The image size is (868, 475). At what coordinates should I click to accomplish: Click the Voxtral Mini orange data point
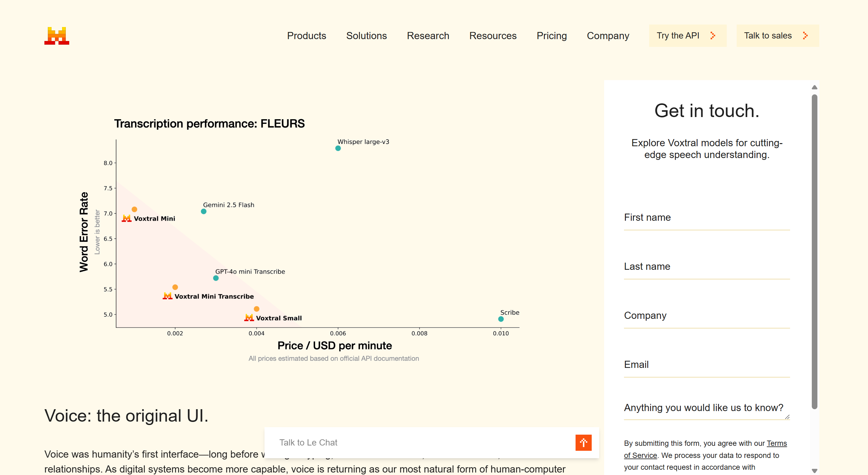coord(134,210)
